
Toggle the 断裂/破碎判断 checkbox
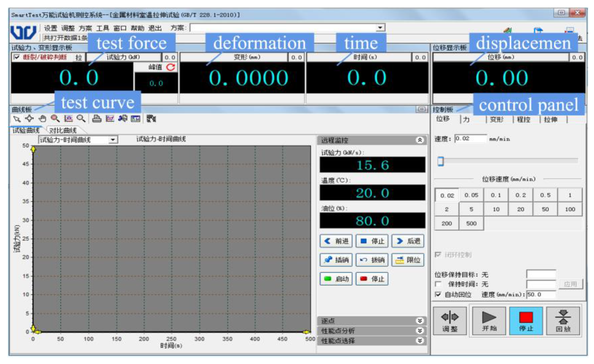point(17,57)
